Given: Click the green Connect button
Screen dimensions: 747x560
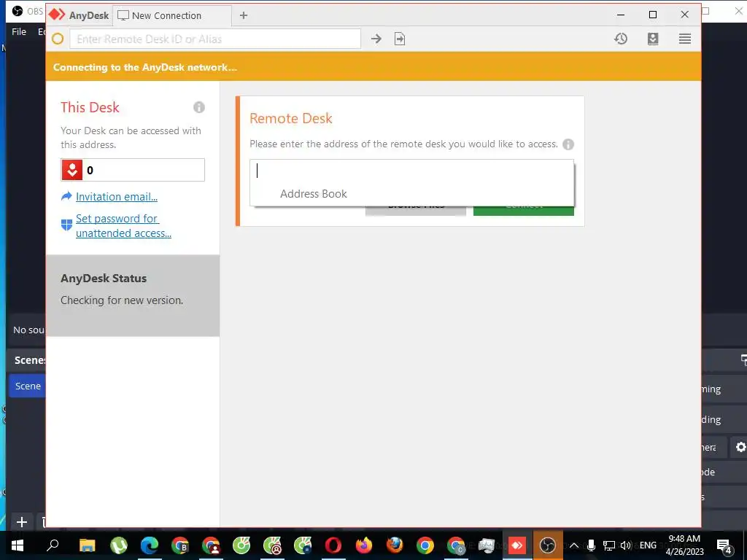Looking at the screenshot, I should 524,211.
